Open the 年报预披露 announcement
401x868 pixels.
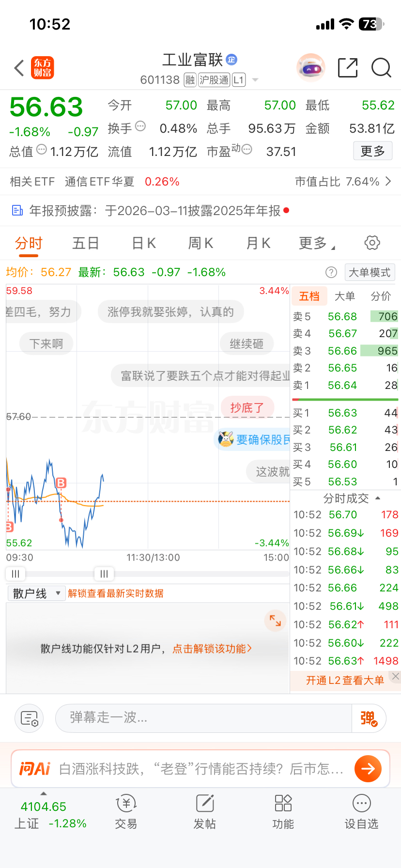click(155, 210)
